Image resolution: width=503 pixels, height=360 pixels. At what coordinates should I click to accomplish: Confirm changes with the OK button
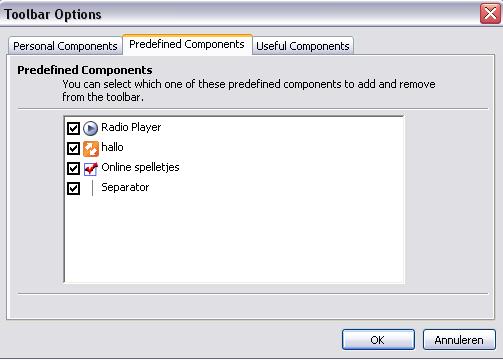(x=378, y=340)
